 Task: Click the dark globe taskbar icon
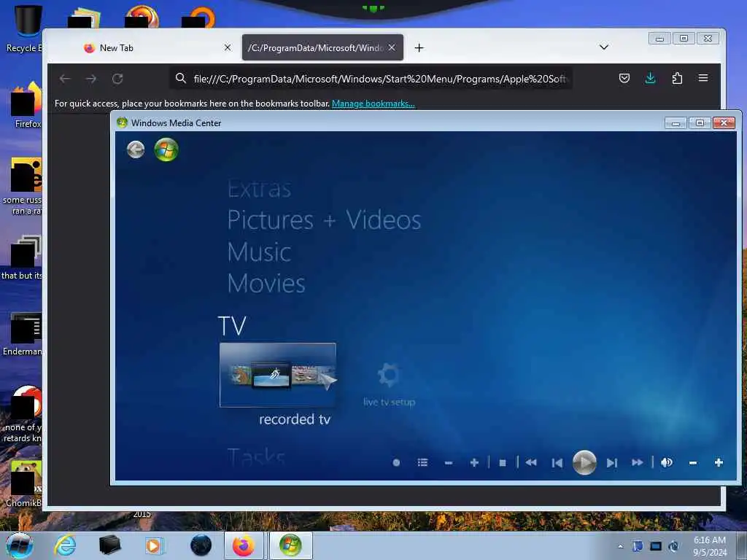coord(201,545)
